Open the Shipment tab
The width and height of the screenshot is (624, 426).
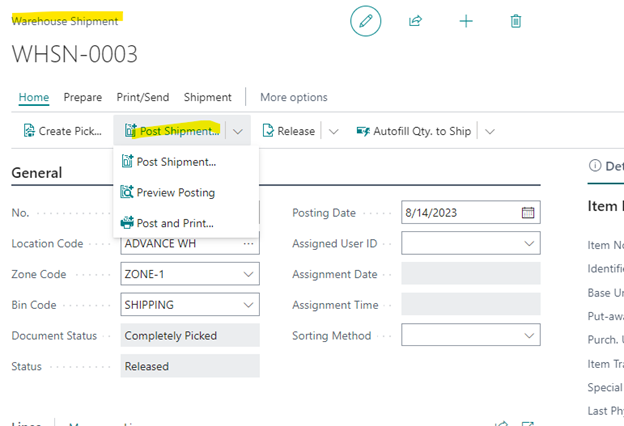coord(207,97)
